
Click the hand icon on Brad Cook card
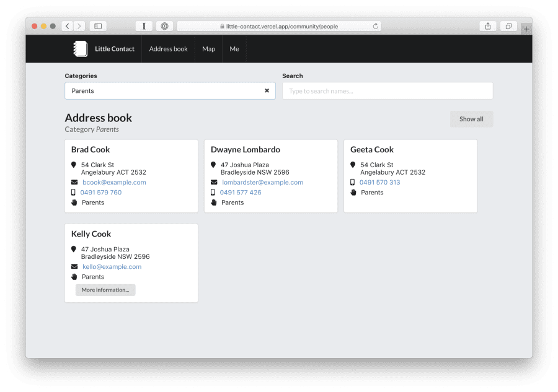point(74,203)
